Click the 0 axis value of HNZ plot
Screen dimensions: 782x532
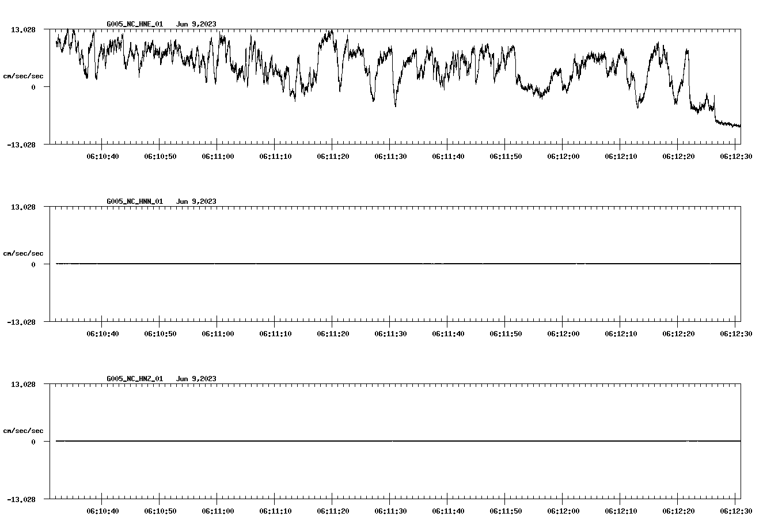33,442
